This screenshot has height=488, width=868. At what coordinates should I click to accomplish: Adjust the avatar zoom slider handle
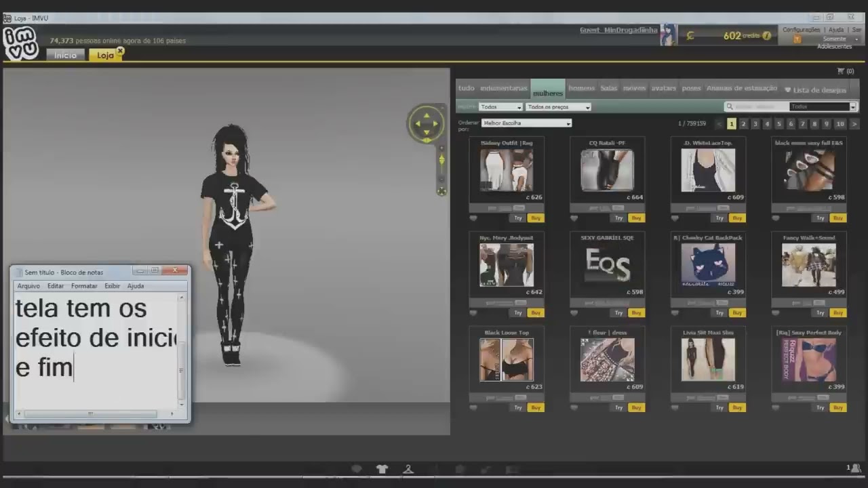[441, 160]
